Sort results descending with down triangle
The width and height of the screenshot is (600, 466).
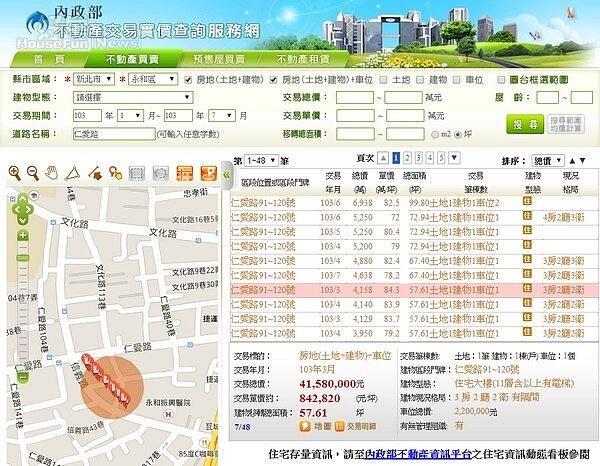coord(582,161)
